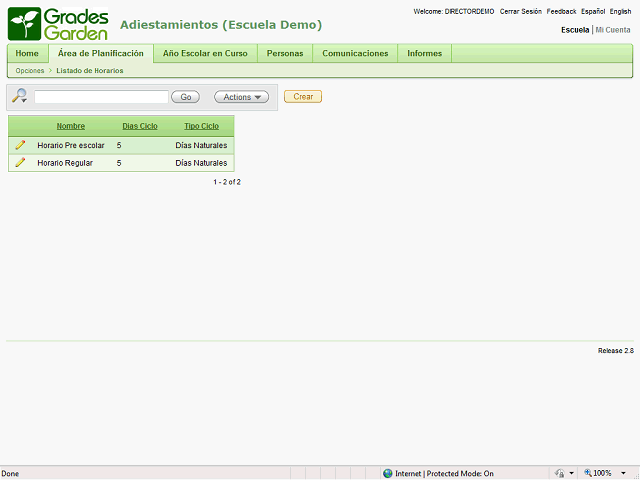Viewport: 640px width, 480px height.
Task: Click the Internet zone globe icon
Action: [x=388, y=473]
